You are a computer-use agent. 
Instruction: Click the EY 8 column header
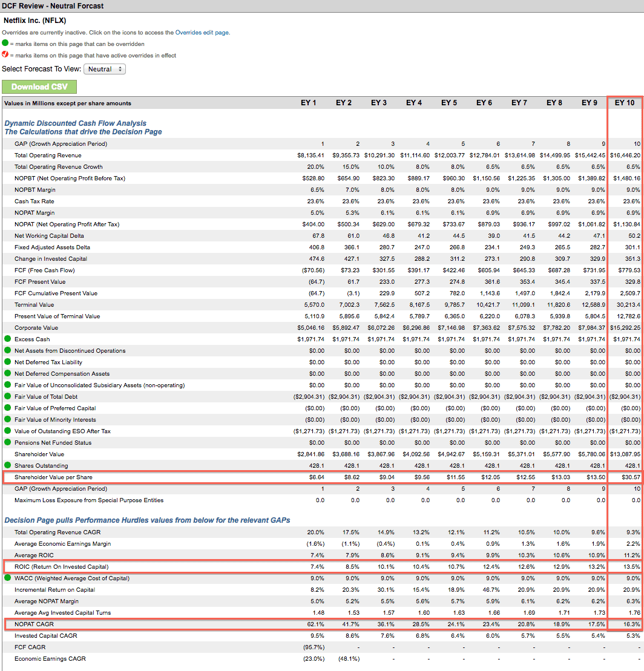(x=554, y=103)
